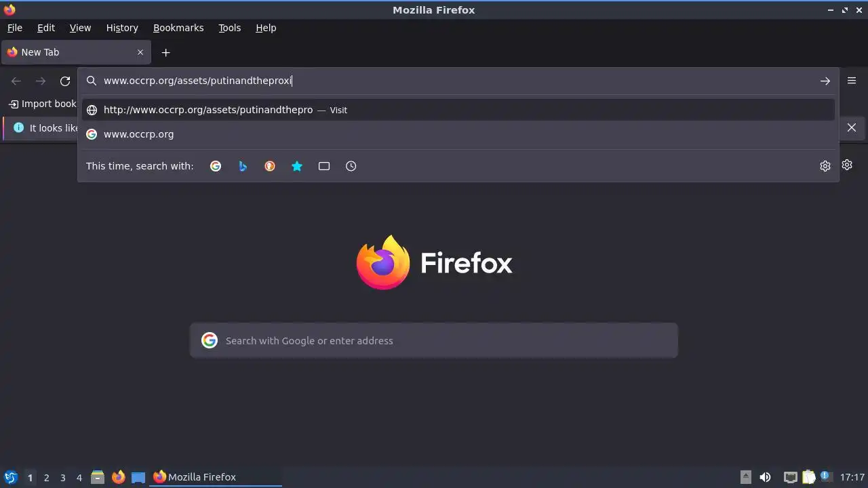
Task: Open the file manager from taskbar
Action: 98,477
